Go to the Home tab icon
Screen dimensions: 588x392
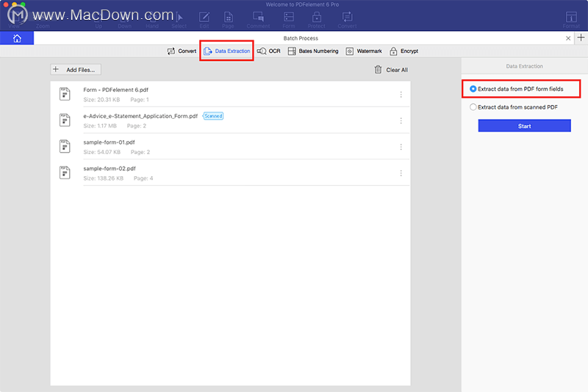(x=17, y=38)
